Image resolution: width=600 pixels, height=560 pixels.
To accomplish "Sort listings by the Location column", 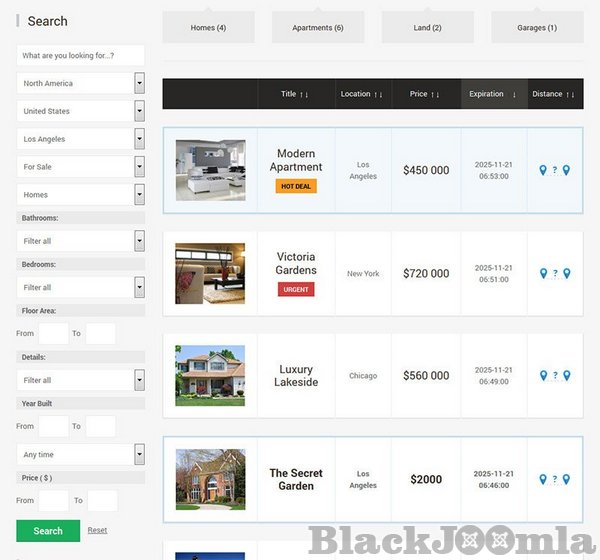I will click(362, 94).
